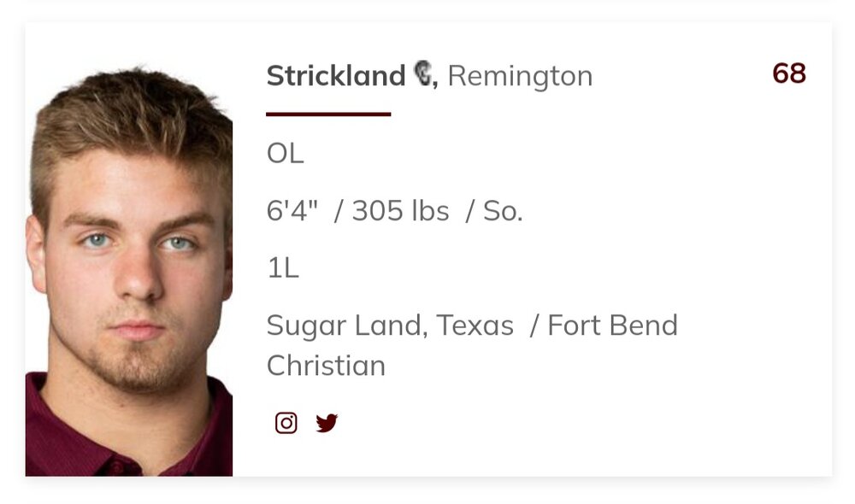Open the player's Instagram profile
855x504 pixels.
point(286,423)
